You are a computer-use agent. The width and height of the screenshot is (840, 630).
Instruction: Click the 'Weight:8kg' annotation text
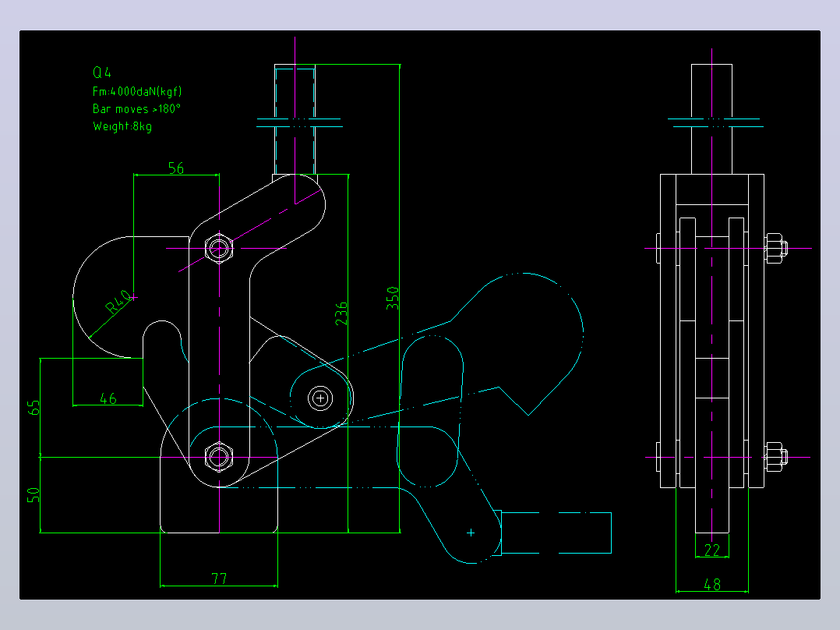pos(122,126)
